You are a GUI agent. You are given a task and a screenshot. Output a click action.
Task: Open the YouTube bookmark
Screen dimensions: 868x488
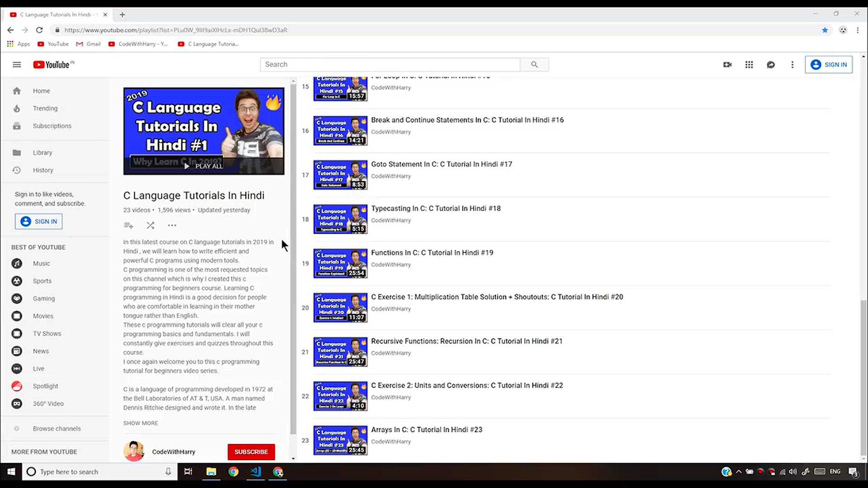(x=53, y=44)
